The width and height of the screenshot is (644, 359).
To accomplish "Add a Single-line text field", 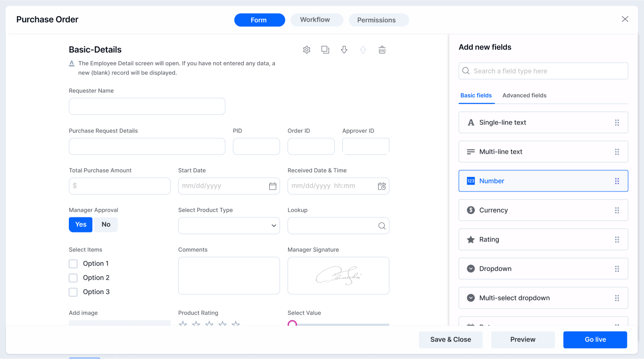I will pyautogui.click(x=543, y=123).
